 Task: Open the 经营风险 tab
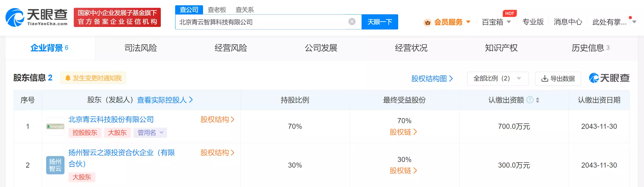click(231, 48)
